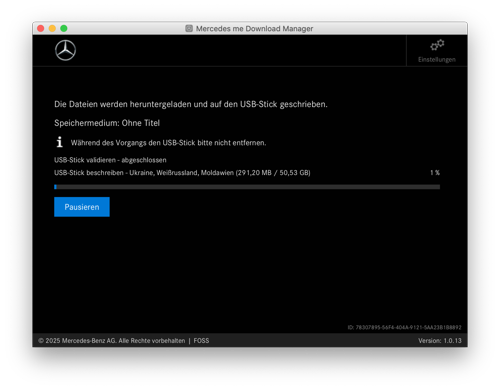Close the window with red button
The width and height of the screenshot is (500, 390).
tap(41, 28)
